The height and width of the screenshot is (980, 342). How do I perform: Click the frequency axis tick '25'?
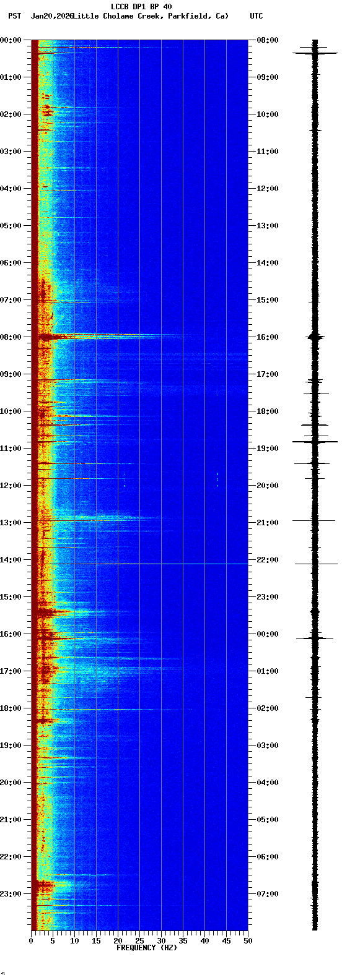(139, 941)
